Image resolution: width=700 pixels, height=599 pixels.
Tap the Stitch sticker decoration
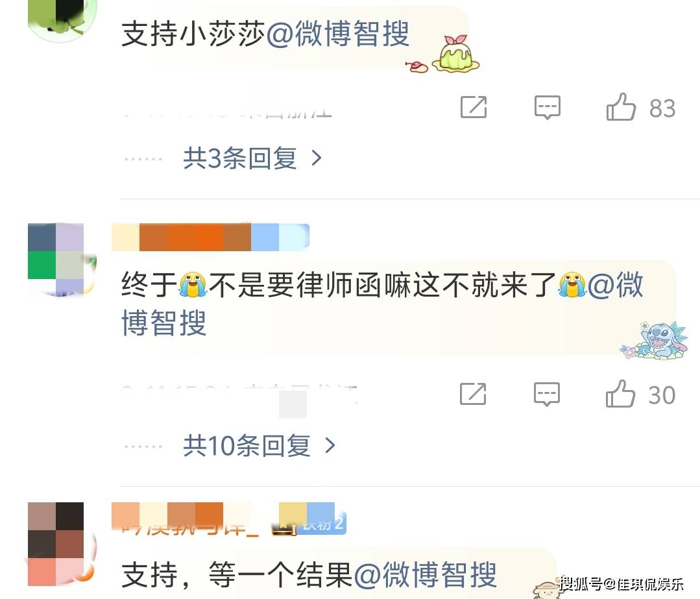click(655, 339)
